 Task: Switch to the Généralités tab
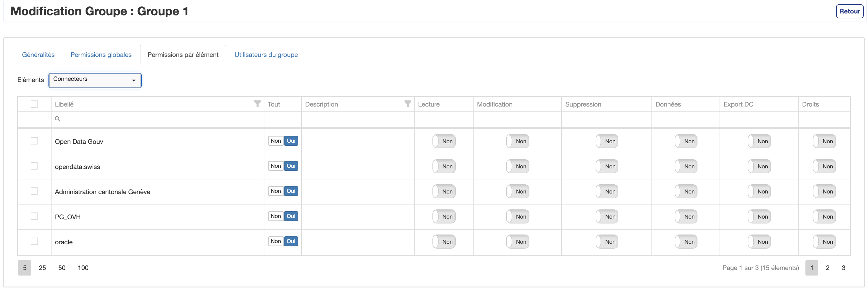[x=38, y=55]
